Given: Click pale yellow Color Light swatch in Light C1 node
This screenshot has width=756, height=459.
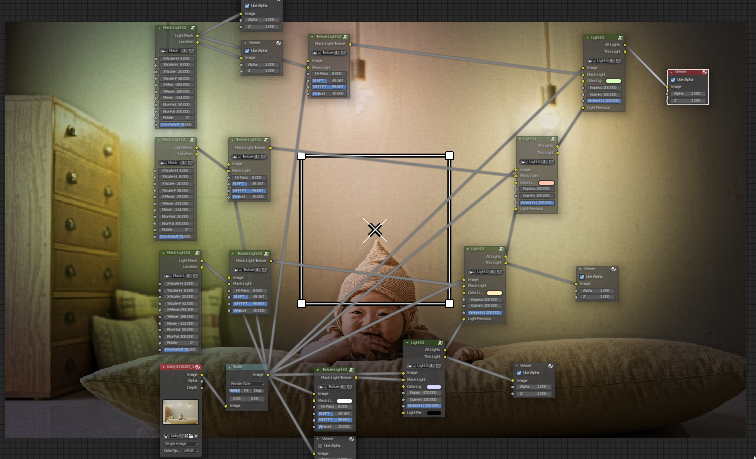Looking at the screenshot, I should (494, 293).
